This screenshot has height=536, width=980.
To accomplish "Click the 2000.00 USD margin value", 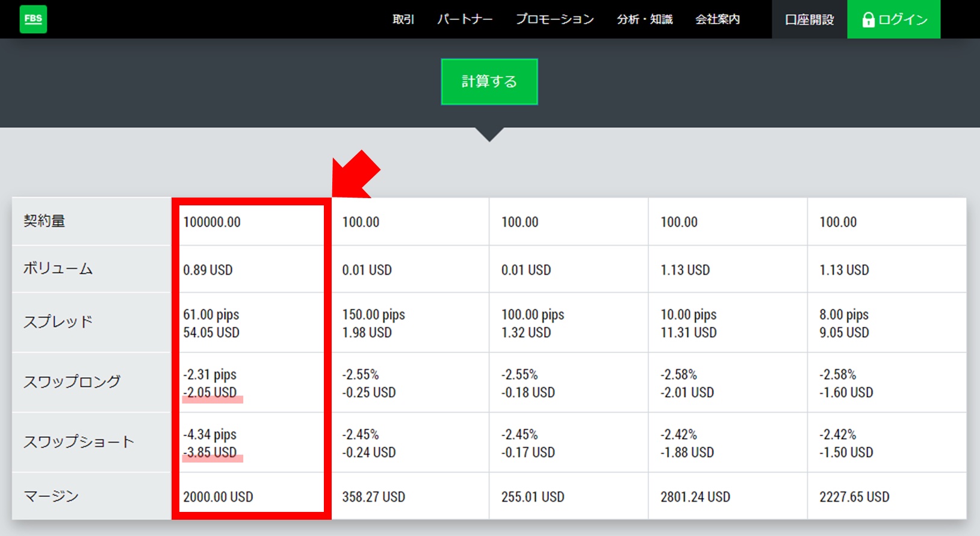I will click(x=218, y=497).
